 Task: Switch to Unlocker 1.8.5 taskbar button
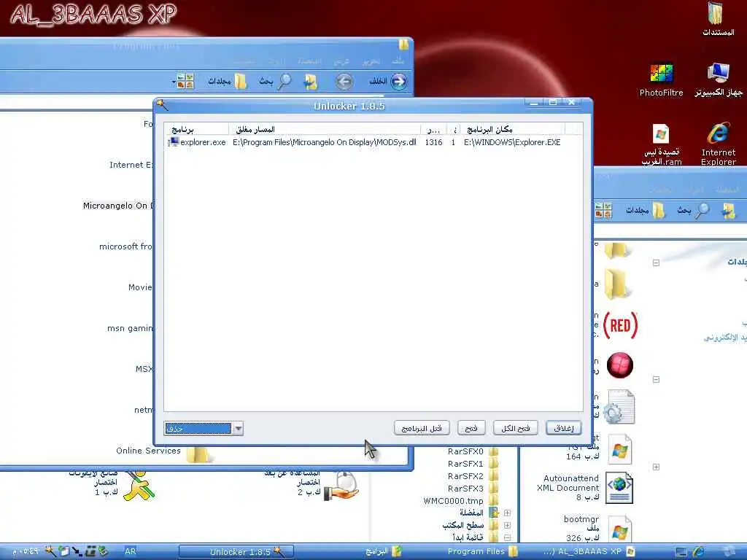point(236,551)
